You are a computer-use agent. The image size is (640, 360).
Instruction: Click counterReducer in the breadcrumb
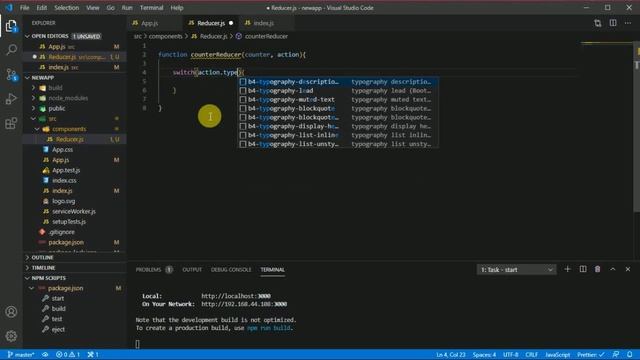(266, 36)
